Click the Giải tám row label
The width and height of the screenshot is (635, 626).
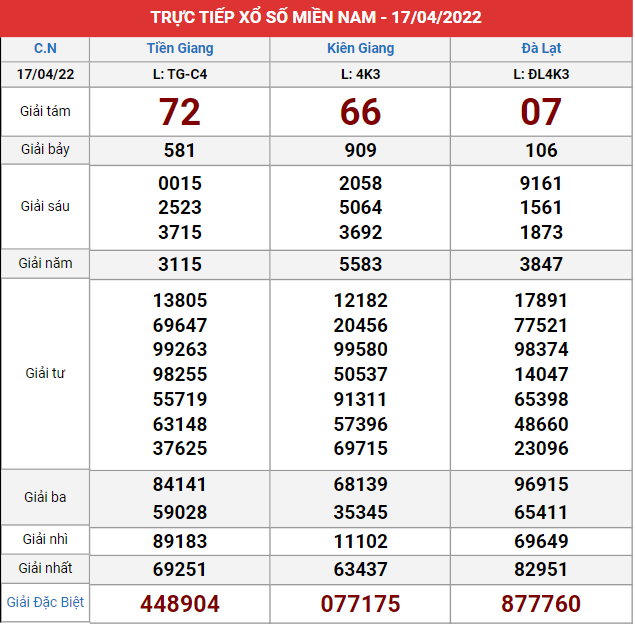pos(45,111)
